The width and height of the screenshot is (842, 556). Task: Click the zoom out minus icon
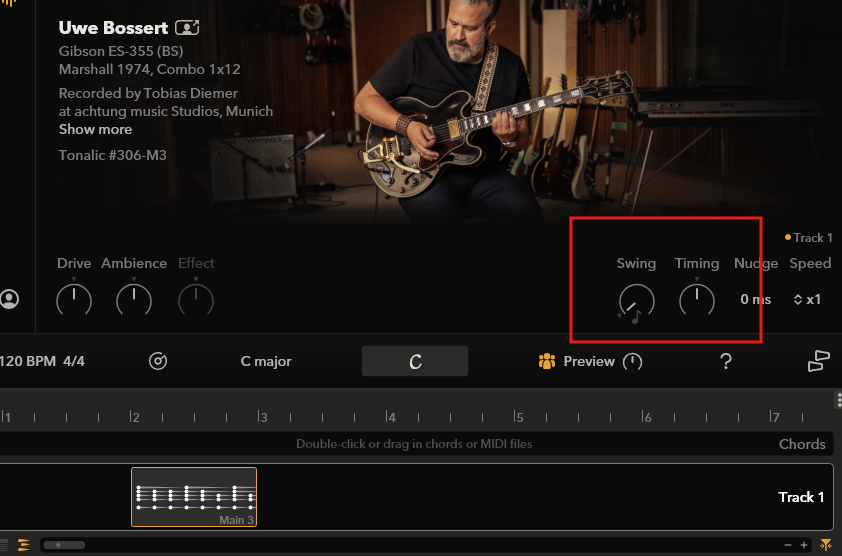tap(787, 545)
